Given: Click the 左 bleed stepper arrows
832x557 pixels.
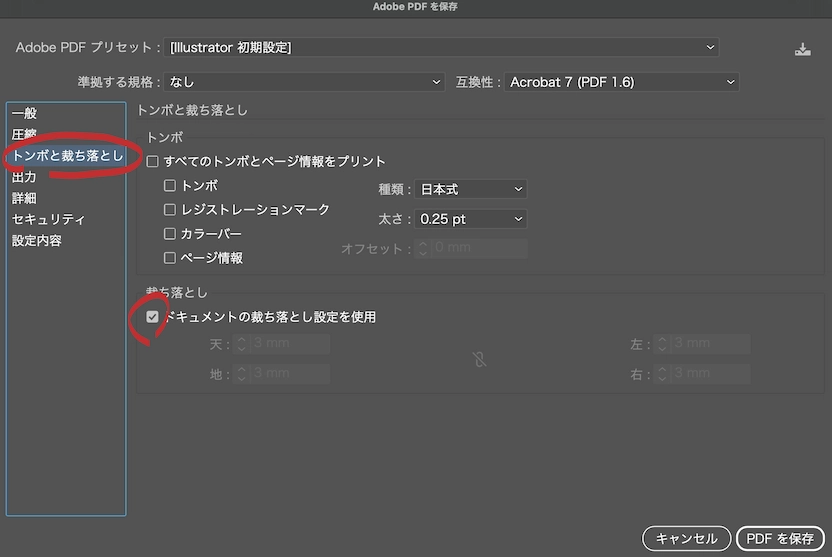Looking at the screenshot, I should pos(662,344).
